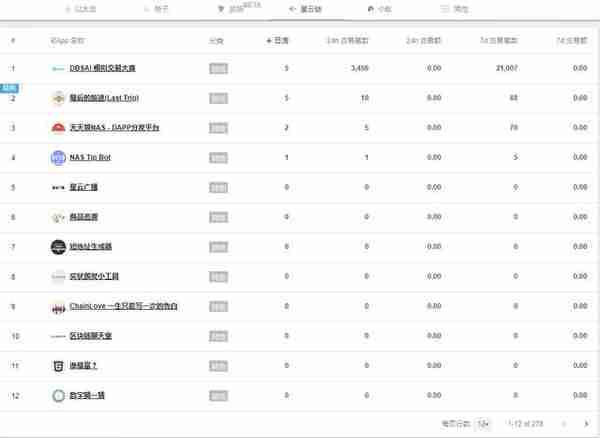Open the row 10 DApp name link
The height and width of the screenshot is (438, 600).
[91, 336]
